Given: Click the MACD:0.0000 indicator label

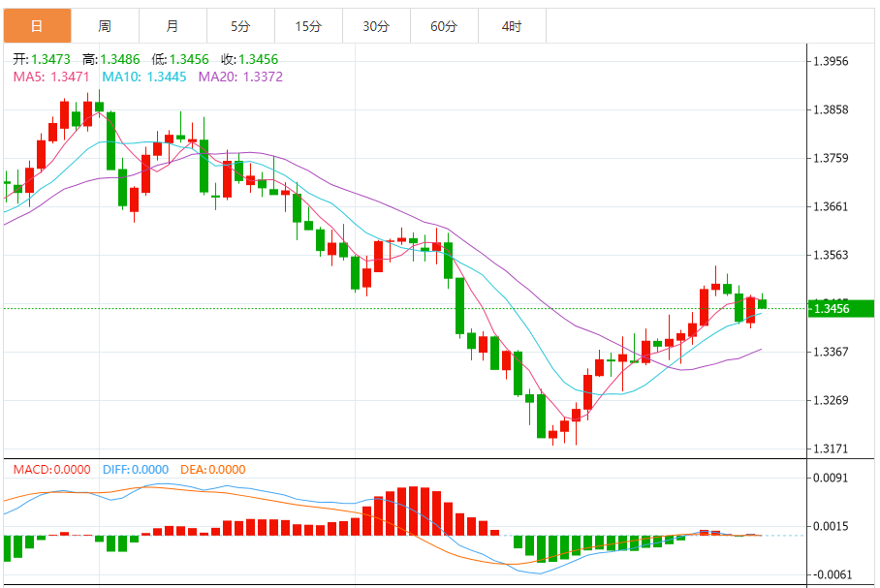Looking at the screenshot, I should (51, 470).
